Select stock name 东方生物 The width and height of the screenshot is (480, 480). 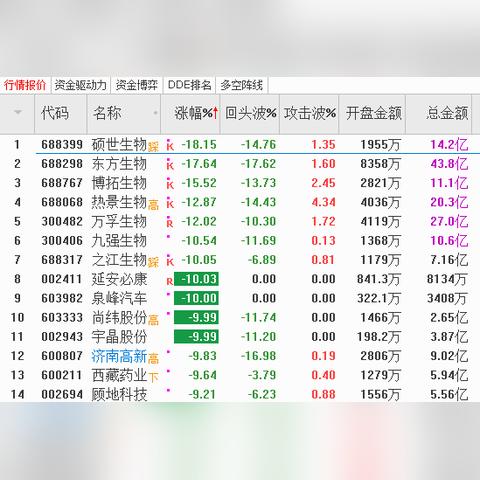click(119, 164)
